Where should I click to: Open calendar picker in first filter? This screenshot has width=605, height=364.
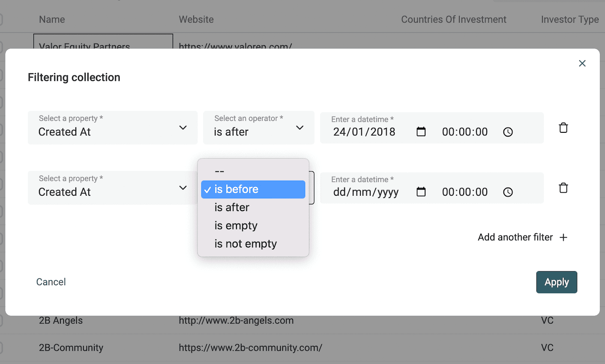[x=421, y=132]
